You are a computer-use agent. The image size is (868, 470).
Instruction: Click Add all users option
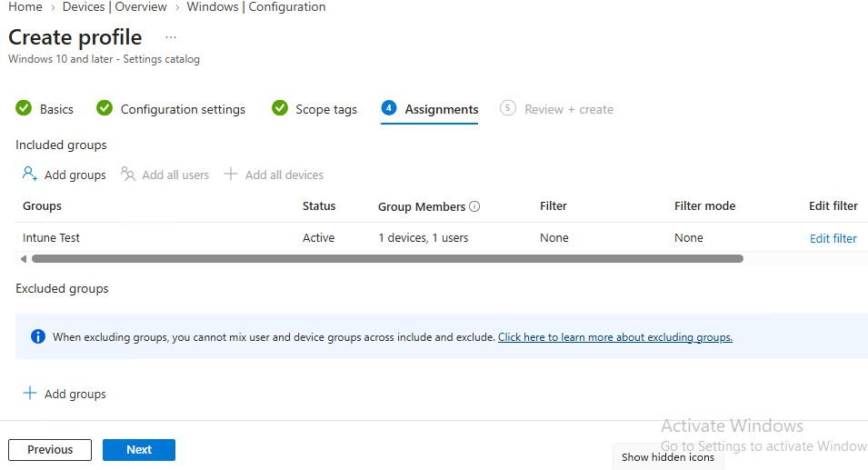pyautogui.click(x=165, y=175)
